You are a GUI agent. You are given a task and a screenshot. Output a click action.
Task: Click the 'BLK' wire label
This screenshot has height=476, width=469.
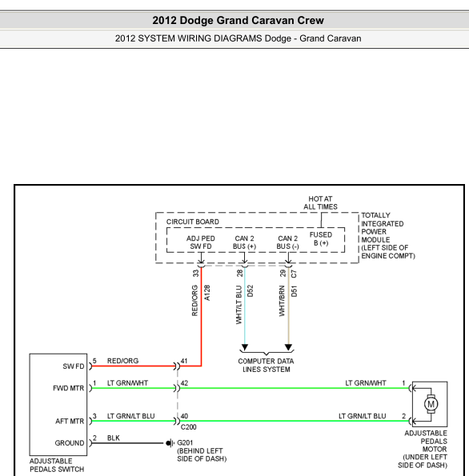click(x=114, y=438)
